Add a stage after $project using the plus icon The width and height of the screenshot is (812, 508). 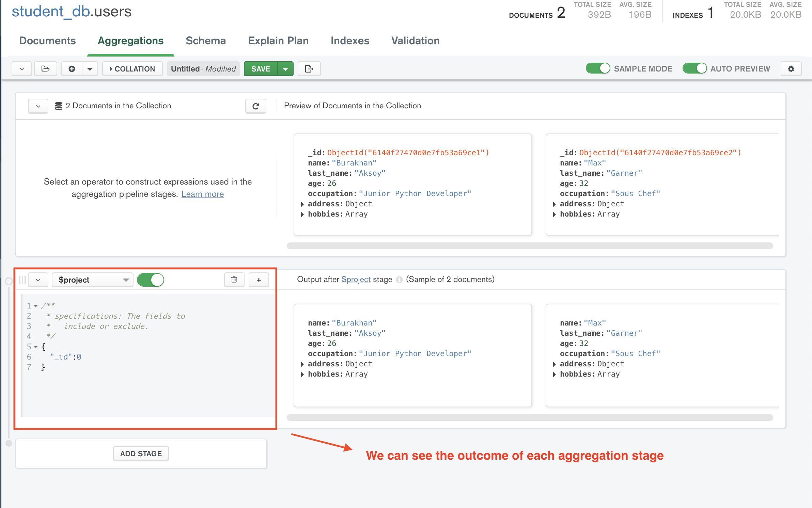(259, 280)
